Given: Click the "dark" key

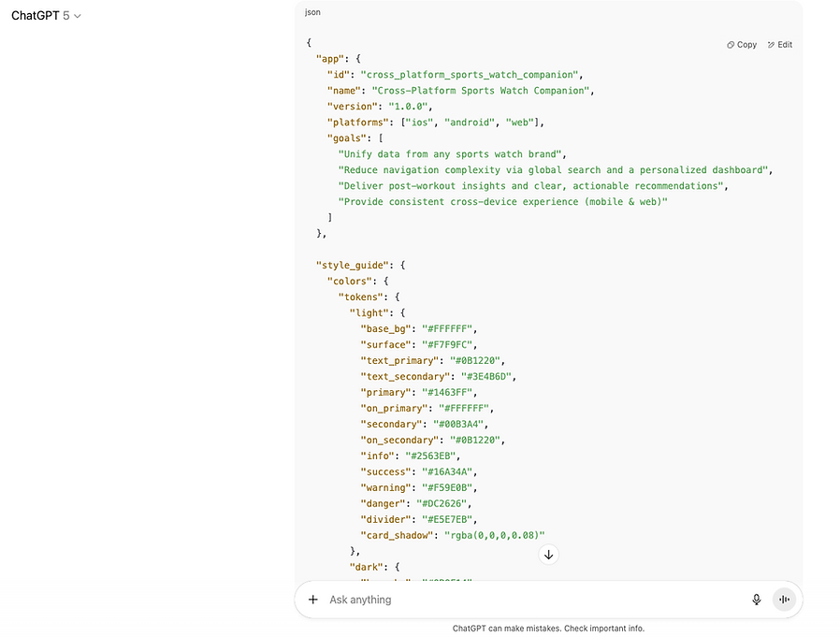Looking at the screenshot, I should click(366, 567).
